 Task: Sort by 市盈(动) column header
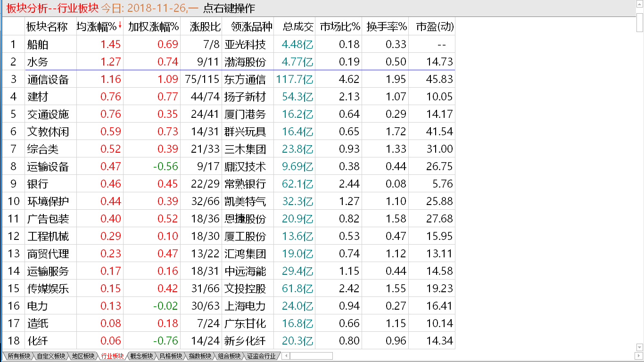433,27
